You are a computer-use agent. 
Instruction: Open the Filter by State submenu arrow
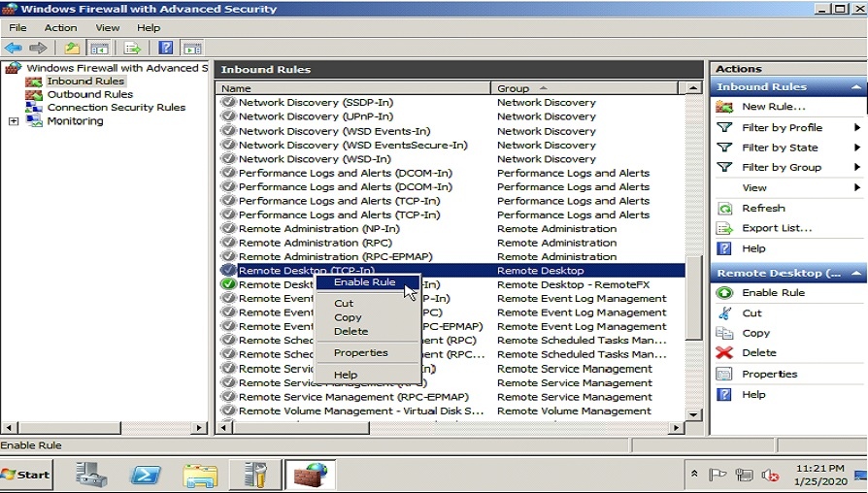(857, 148)
